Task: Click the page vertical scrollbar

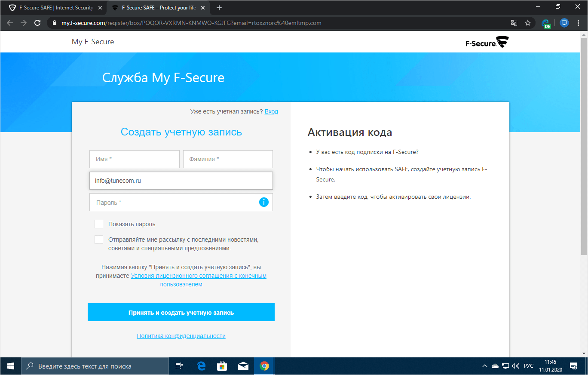Action: (x=584, y=146)
